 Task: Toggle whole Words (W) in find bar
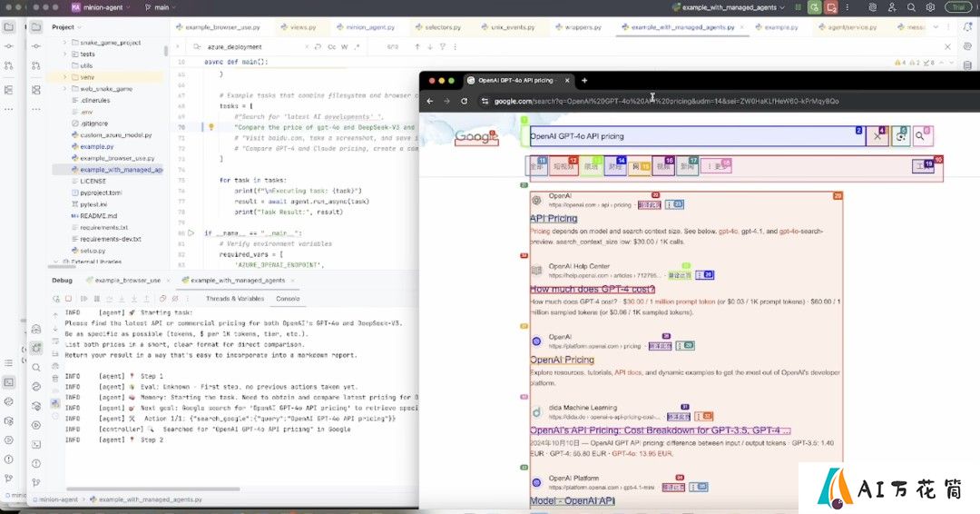[x=345, y=47]
